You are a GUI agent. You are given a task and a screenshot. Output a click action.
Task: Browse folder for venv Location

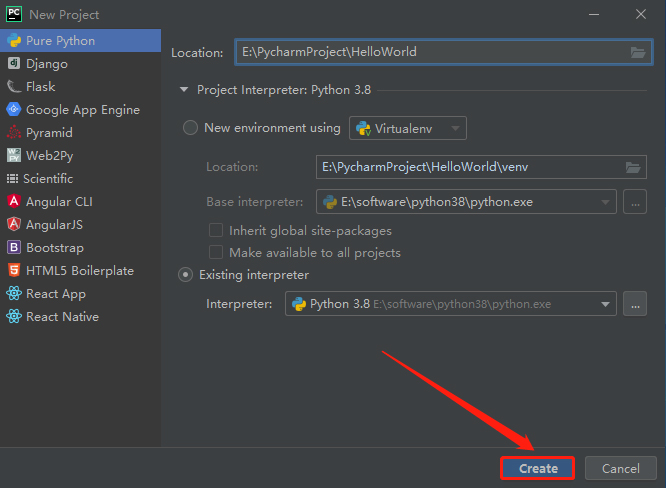pos(633,167)
